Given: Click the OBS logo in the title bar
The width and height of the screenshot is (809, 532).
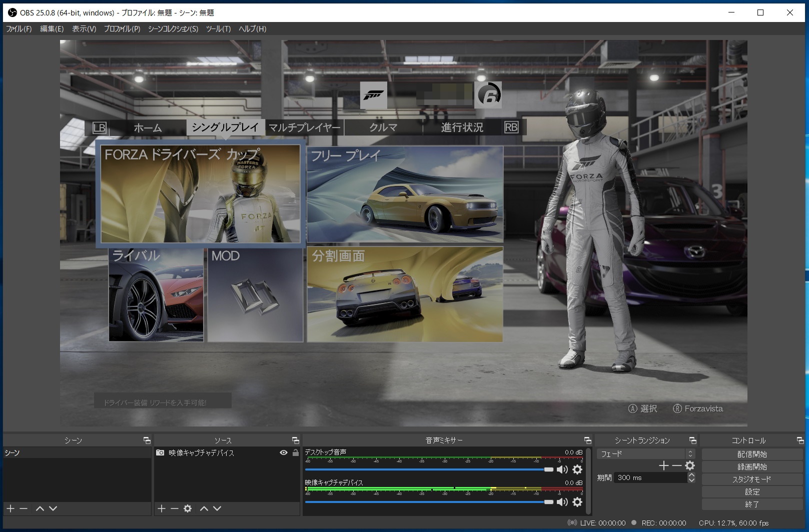Looking at the screenshot, I should click(13, 12).
